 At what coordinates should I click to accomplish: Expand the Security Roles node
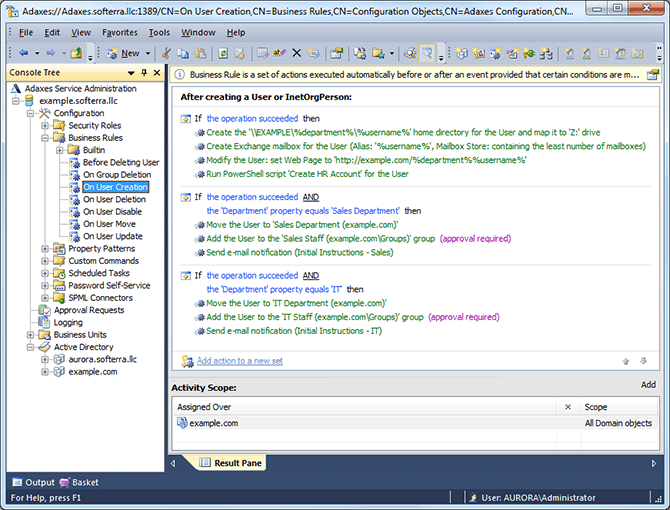tap(45, 126)
